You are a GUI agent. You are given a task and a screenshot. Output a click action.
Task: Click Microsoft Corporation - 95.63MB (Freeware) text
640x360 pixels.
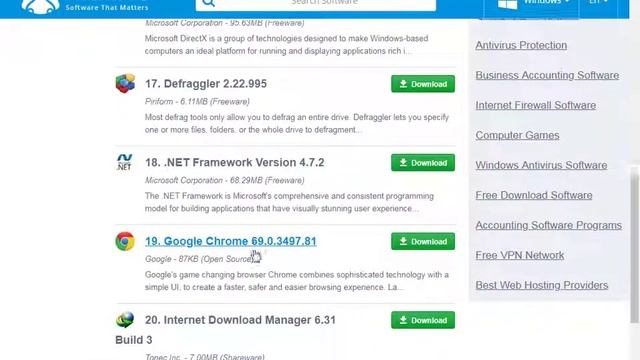[x=224, y=23]
